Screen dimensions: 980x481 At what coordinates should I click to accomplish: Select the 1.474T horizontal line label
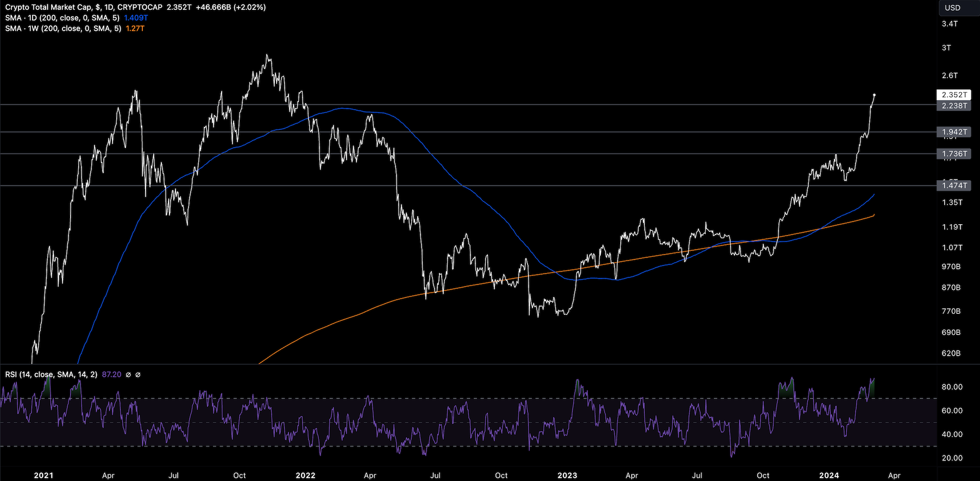(x=954, y=186)
